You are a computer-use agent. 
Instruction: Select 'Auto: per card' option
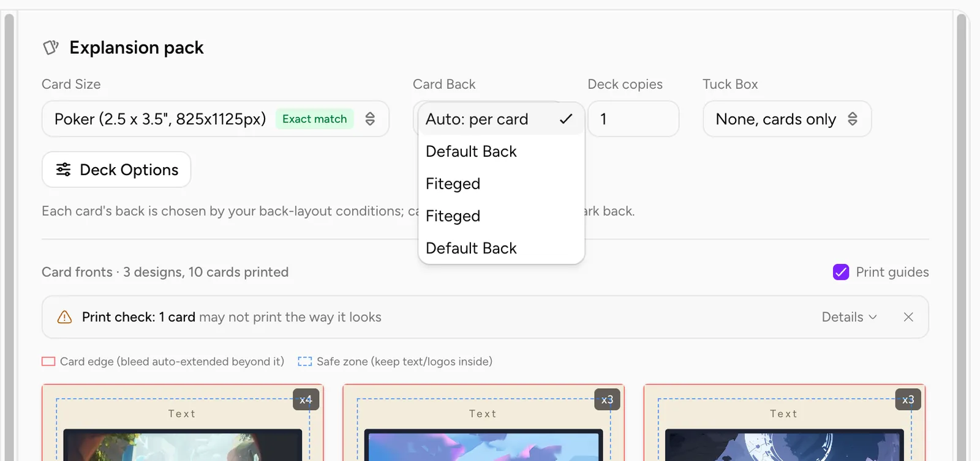[x=501, y=119]
